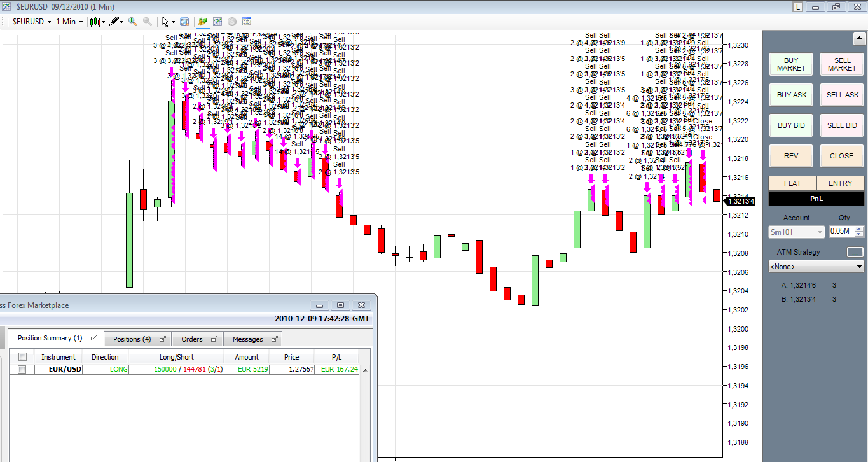Increase the Qty with up arrow
The width and height of the screenshot is (868, 462).
860,229
